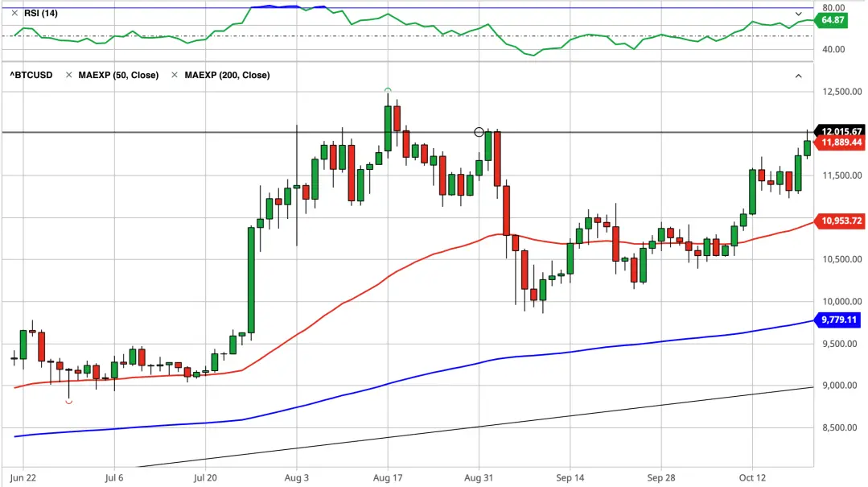The height and width of the screenshot is (487, 868).
Task: Click the ^BTCUSD symbol label
Action: coord(31,75)
